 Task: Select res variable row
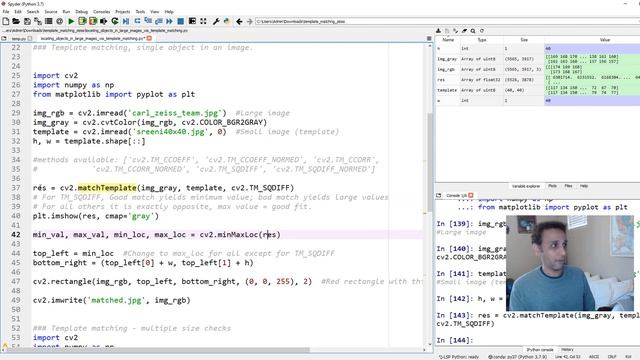[x=538, y=80]
